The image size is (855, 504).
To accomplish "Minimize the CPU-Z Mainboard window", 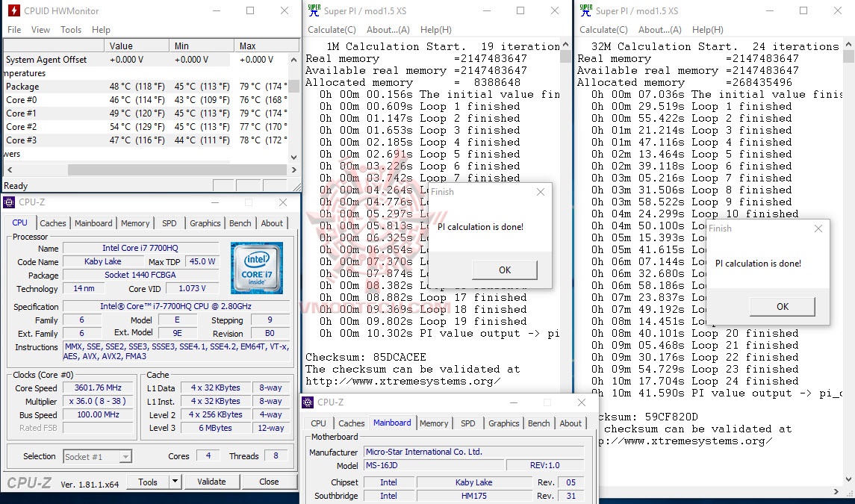I will pos(513,402).
